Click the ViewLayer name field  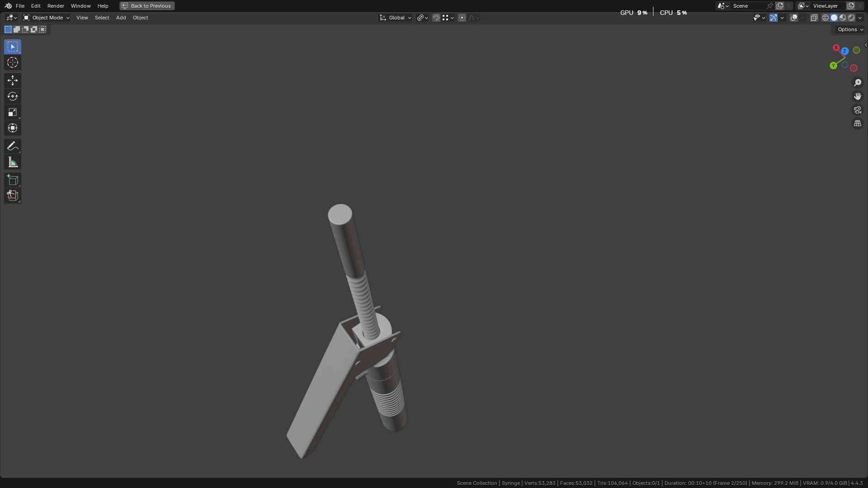[x=827, y=6]
